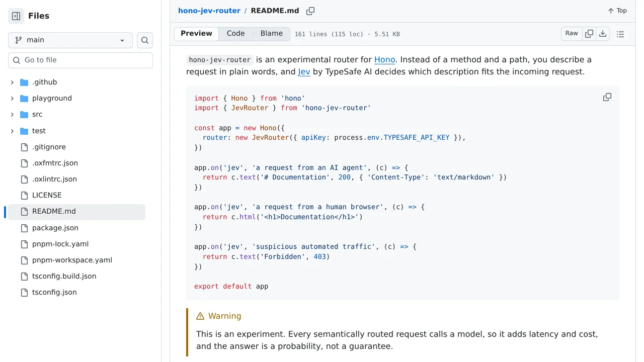The width and height of the screenshot is (644, 362).
Task: Click the Warning callout triangle icon
Action: click(200, 316)
